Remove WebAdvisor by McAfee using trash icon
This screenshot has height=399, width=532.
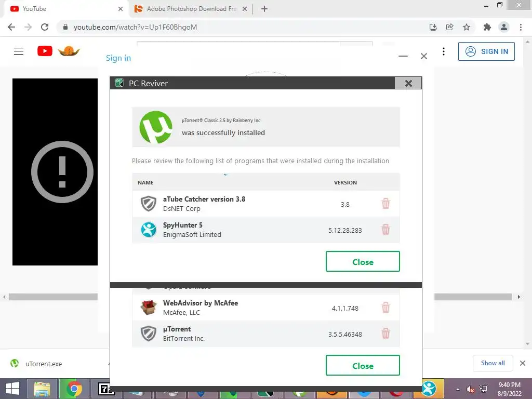(385, 308)
